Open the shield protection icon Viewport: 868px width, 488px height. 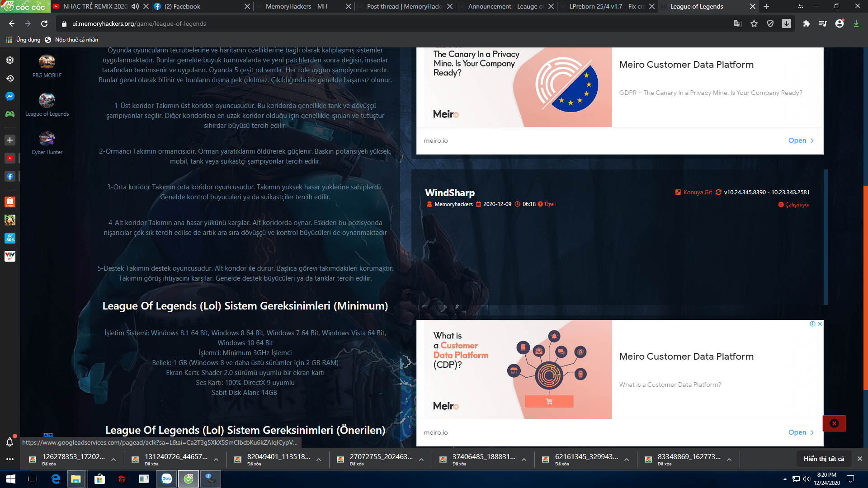(x=770, y=23)
